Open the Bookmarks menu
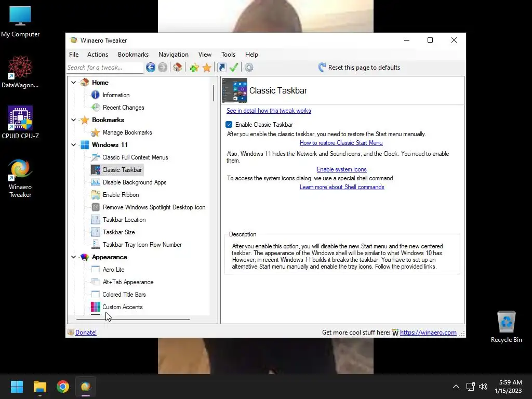Screen dimensions: 532x399 (x=134, y=54)
